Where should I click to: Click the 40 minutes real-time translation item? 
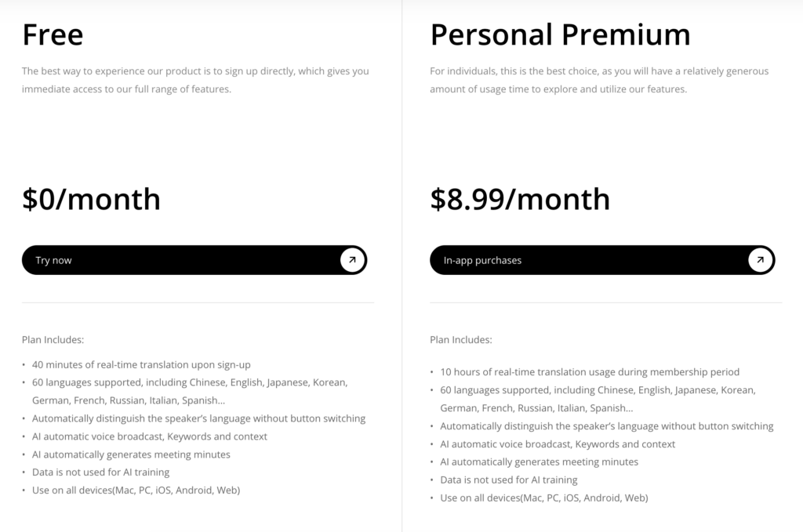point(141,364)
